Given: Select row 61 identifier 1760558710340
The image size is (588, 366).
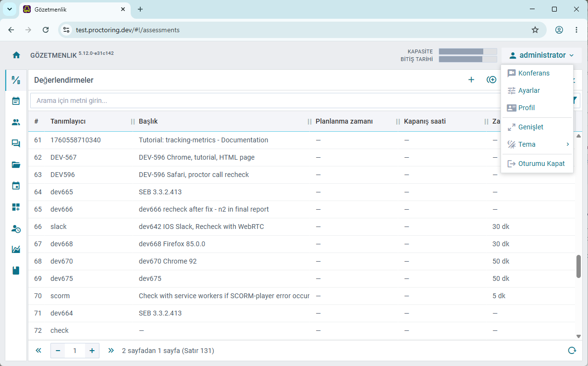Looking at the screenshot, I should [75, 140].
